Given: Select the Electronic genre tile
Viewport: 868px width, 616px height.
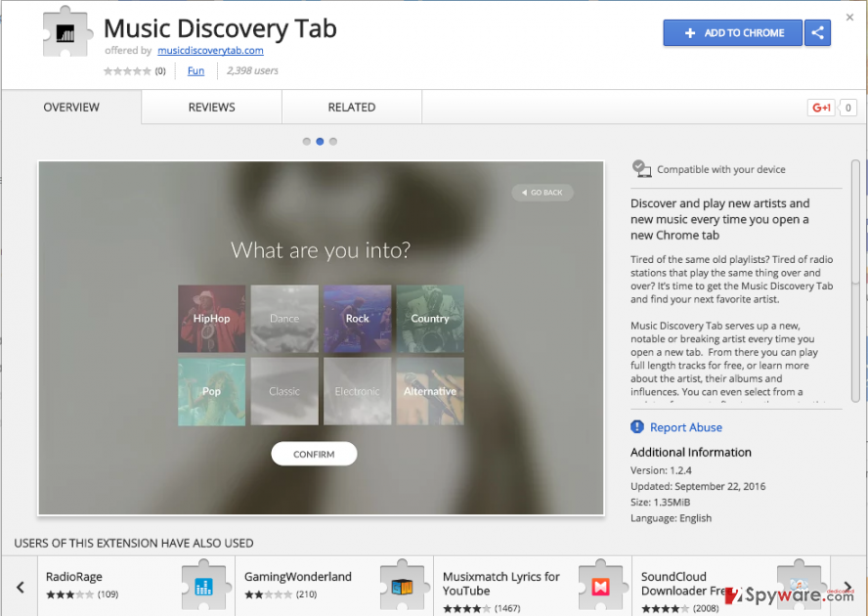Looking at the screenshot, I should [357, 391].
